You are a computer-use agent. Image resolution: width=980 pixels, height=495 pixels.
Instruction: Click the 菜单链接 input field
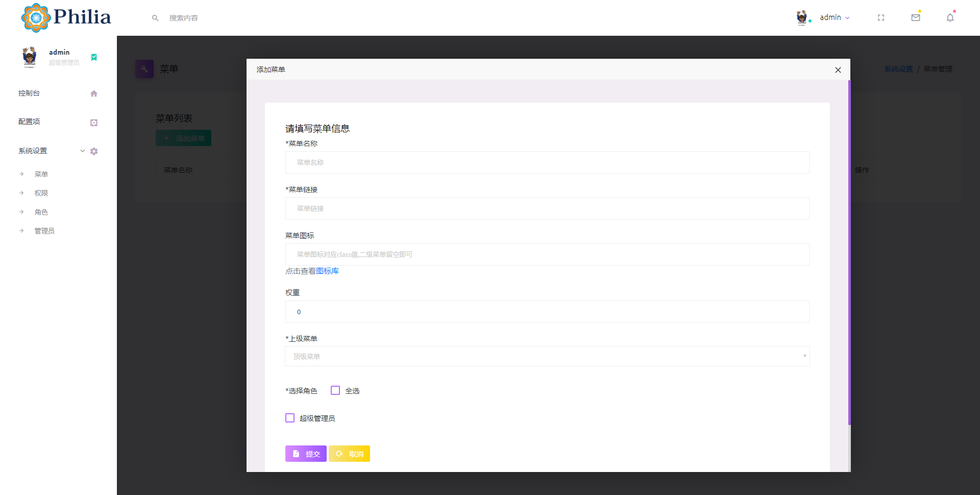click(547, 208)
